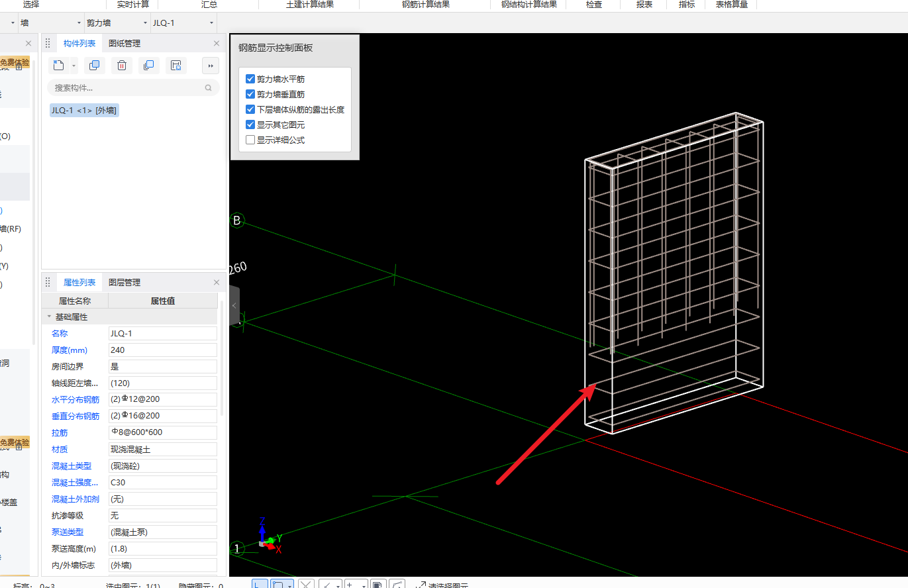Open the 检查 ribbon group
The height and width of the screenshot is (588, 908).
point(594,5)
